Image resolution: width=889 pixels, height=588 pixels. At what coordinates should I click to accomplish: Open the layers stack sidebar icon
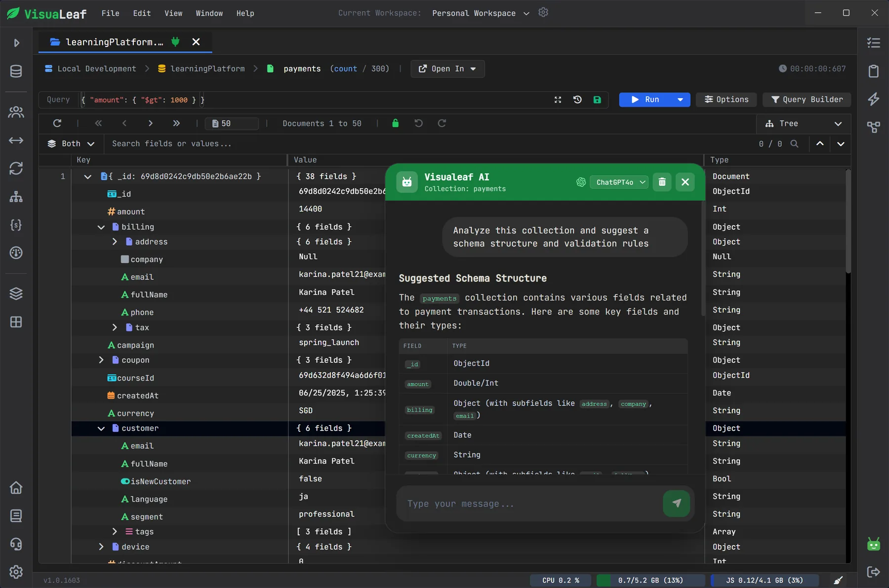pos(16,294)
